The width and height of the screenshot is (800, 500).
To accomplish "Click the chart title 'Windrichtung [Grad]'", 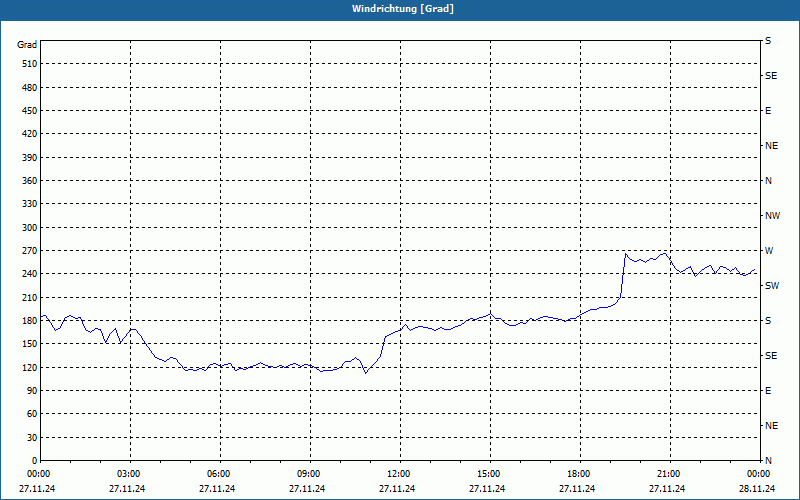I will (403, 9).
